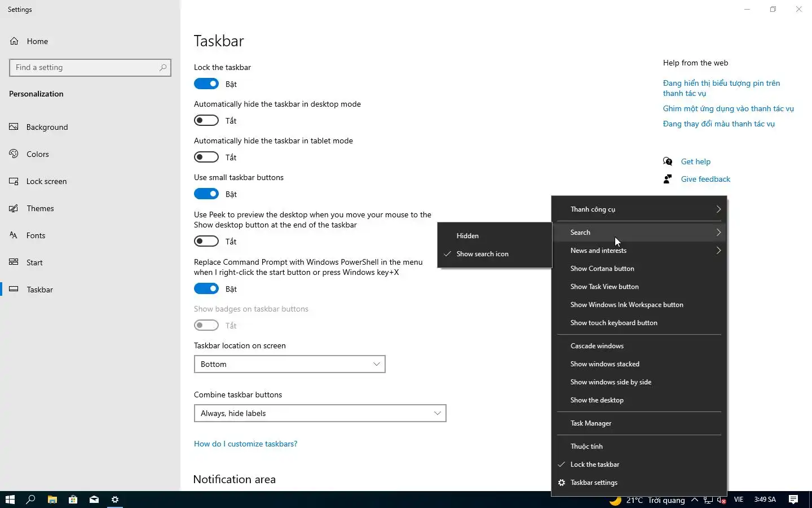This screenshot has width=812, height=508.
Task: Open the Give feedback link
Action: tap(705, 179)
